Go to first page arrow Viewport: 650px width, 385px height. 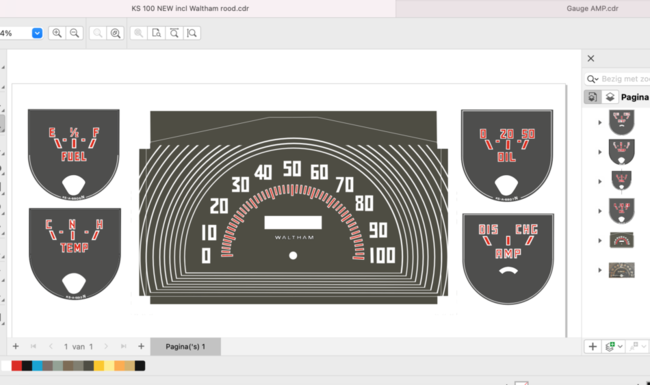pyautogui.click(x=34, y=346)
